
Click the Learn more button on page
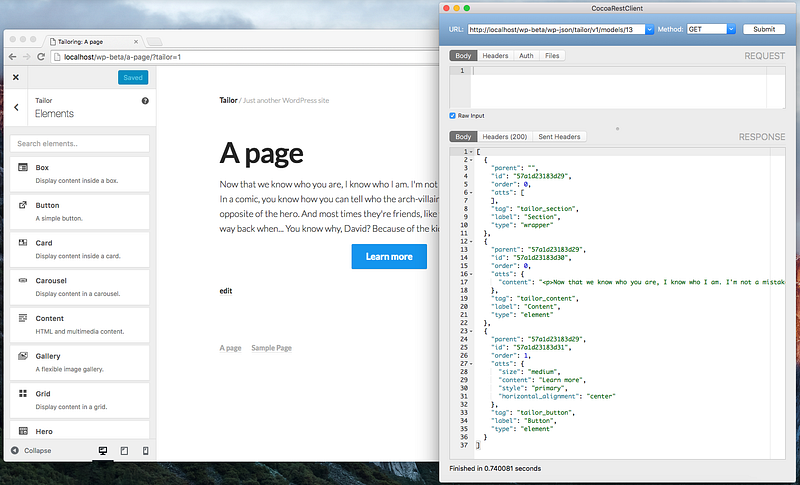389,257
